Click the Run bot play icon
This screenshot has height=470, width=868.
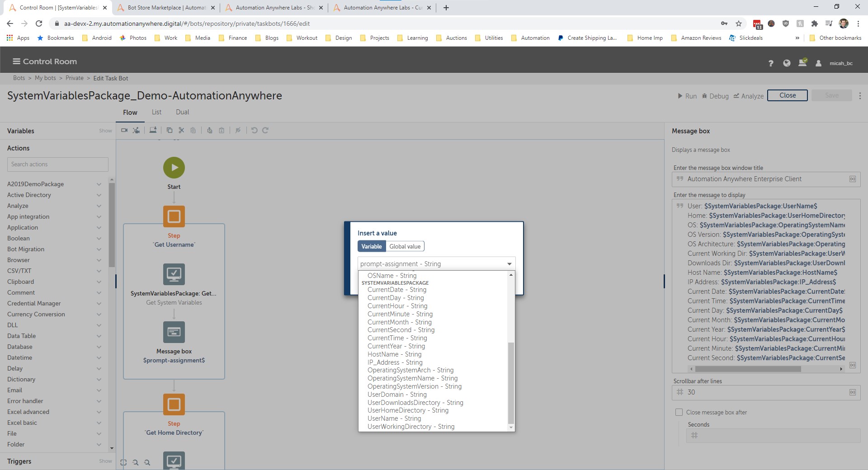click(x=680, y=96)
